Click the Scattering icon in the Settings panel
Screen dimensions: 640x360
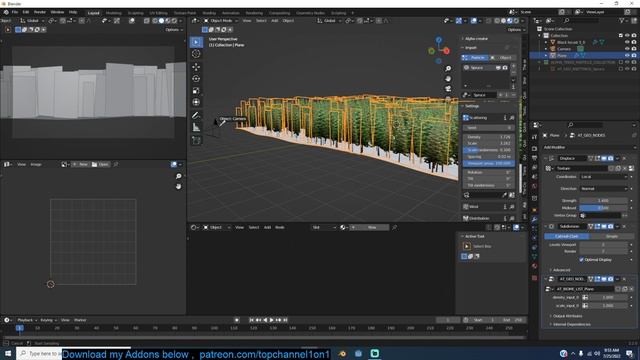tap(466, 118)
